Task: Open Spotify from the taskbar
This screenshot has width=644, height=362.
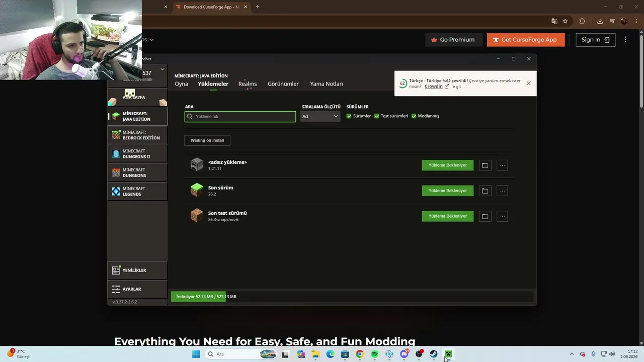Action: tap(374, 354)
